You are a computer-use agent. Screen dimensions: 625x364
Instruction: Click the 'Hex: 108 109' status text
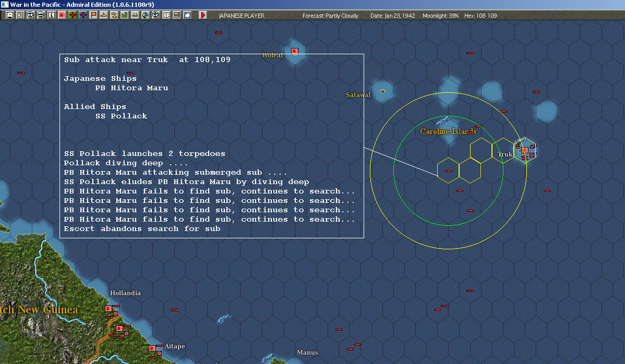coord(480,16)
